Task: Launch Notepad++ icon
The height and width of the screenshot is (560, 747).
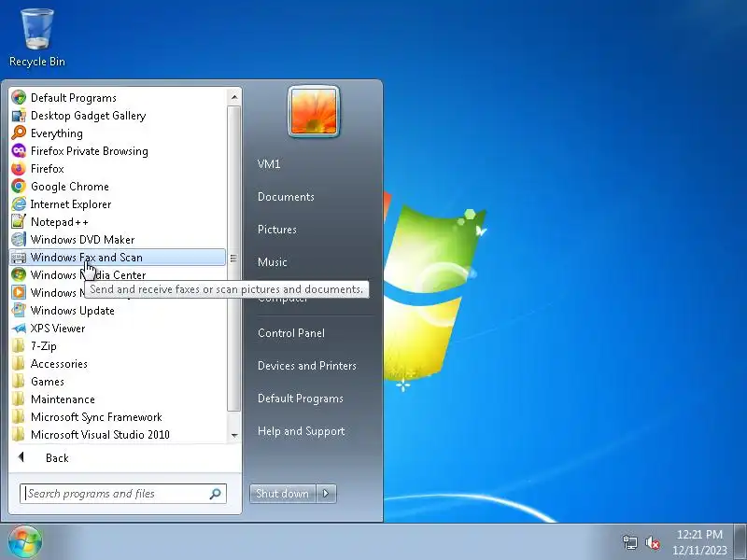Action: click(x=19, y=222)
